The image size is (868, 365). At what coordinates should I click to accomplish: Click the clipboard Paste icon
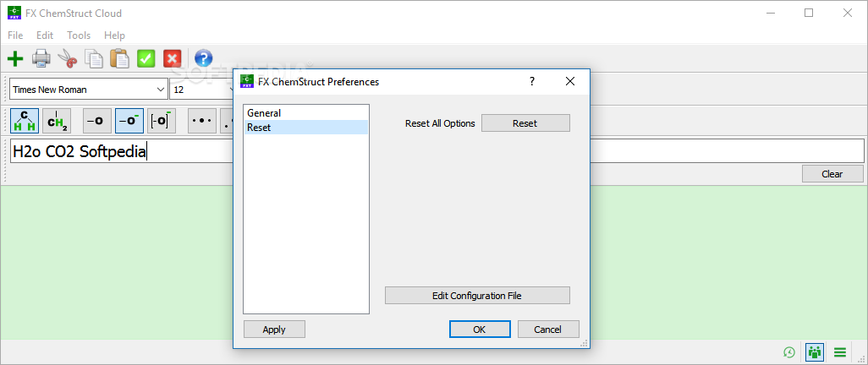coord(119,58)
